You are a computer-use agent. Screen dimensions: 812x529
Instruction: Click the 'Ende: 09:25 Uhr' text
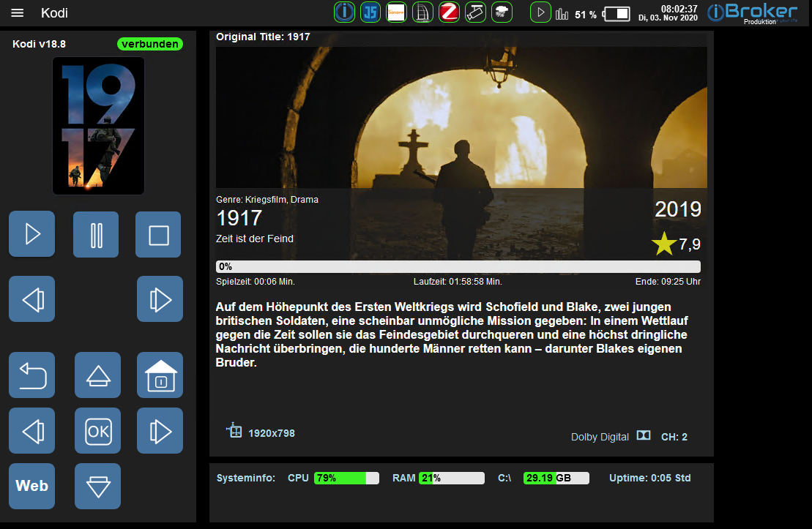coord(668,282)
